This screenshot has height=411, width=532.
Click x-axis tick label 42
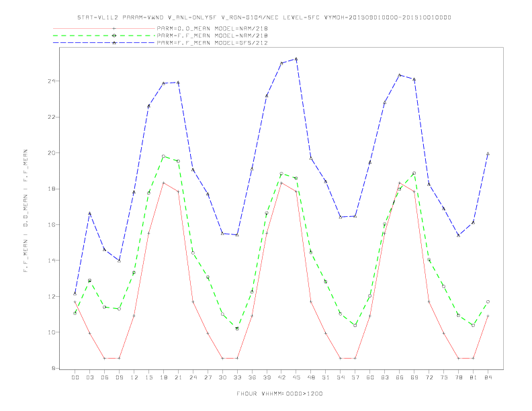tap(281, 377)
